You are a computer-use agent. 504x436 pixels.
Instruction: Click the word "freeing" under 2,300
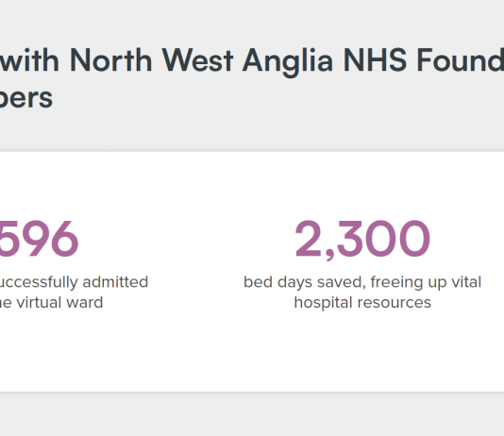tap(397, 282)
